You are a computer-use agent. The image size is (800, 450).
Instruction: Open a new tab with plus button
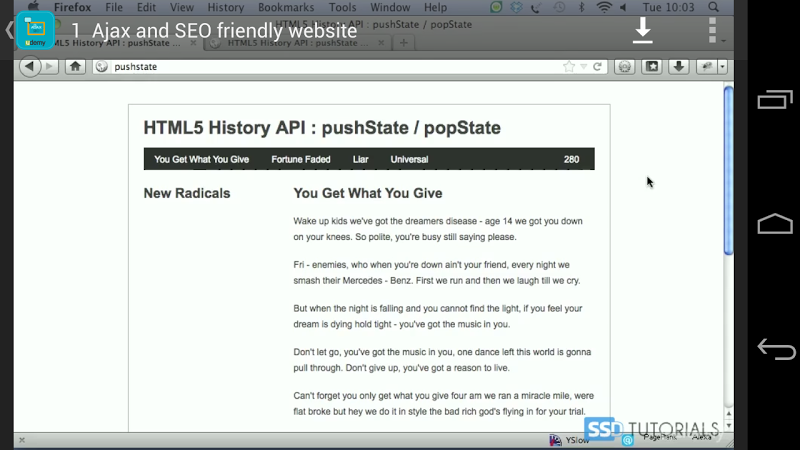tap(404, 43)
